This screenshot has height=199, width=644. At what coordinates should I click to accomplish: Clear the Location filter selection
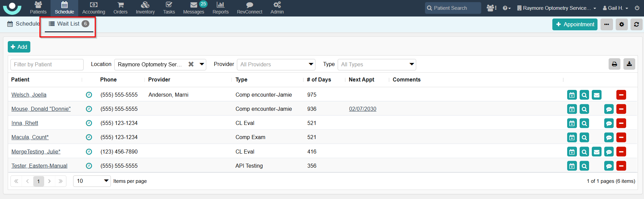(x=191, y=64)
